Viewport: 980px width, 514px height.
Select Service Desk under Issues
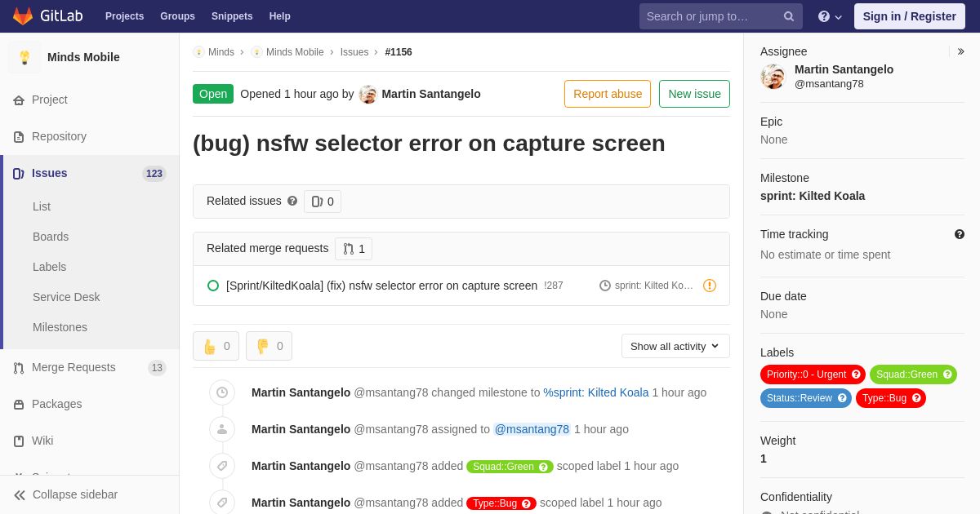click(x=66, y=297)
